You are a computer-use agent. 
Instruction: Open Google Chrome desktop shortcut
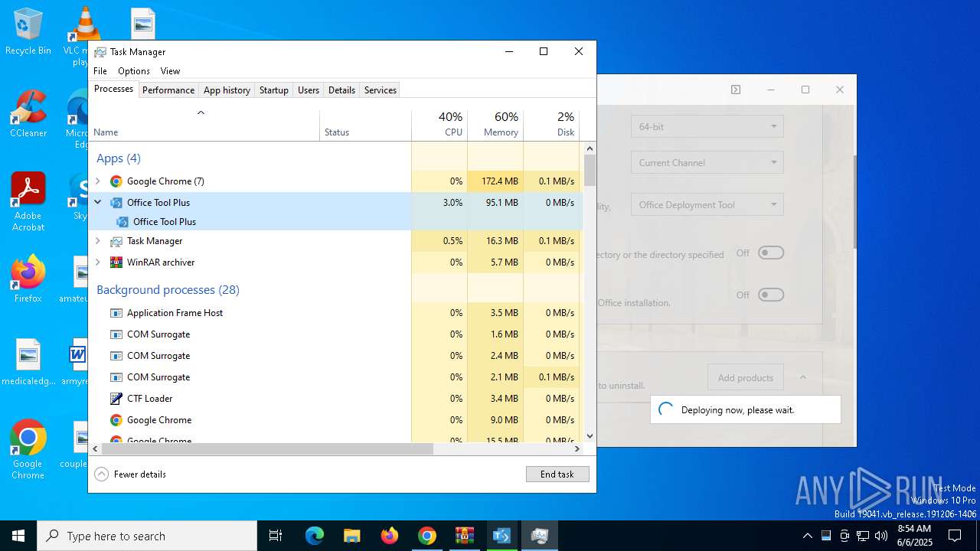coord(28,450)
